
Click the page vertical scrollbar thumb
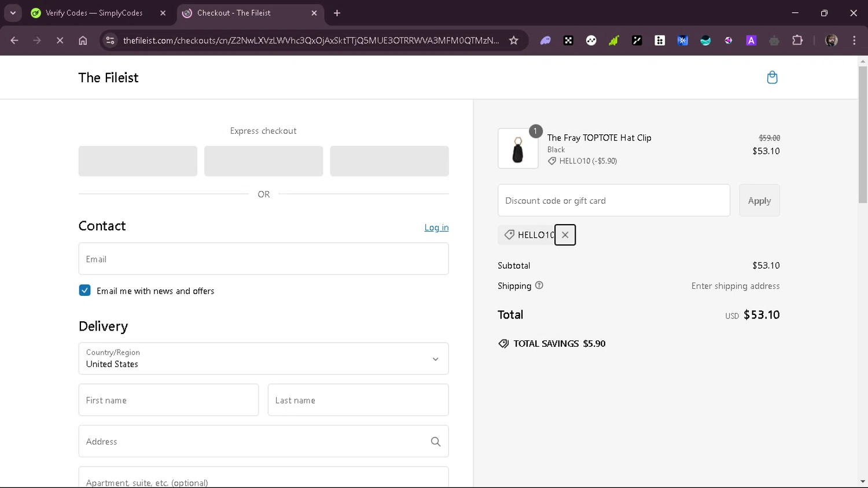tap(863, 134)
